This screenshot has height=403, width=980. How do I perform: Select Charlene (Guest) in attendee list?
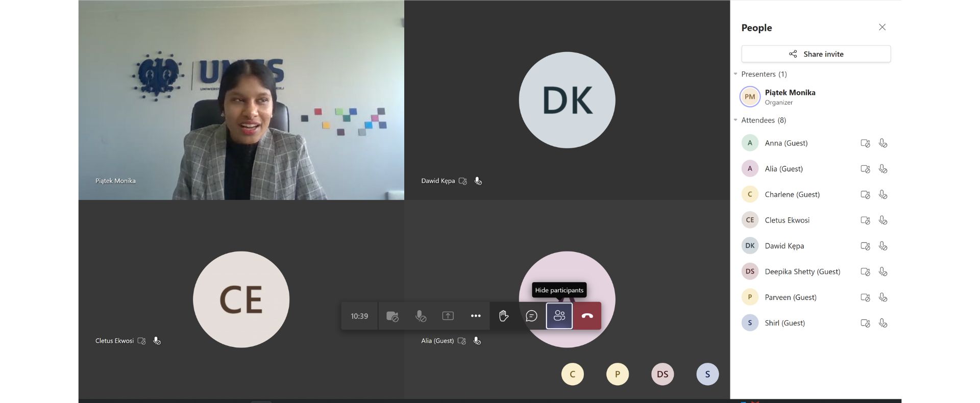(792, 194)
